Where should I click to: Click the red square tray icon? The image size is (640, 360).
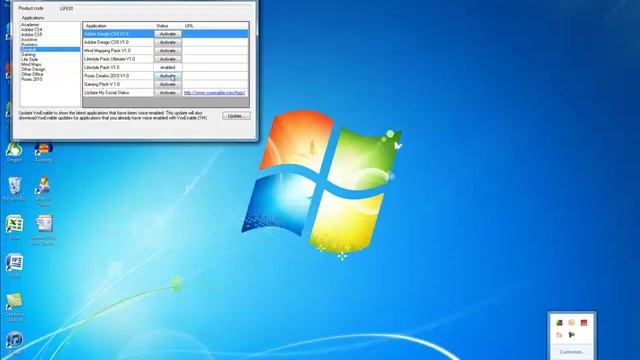(x=584, y=322)
